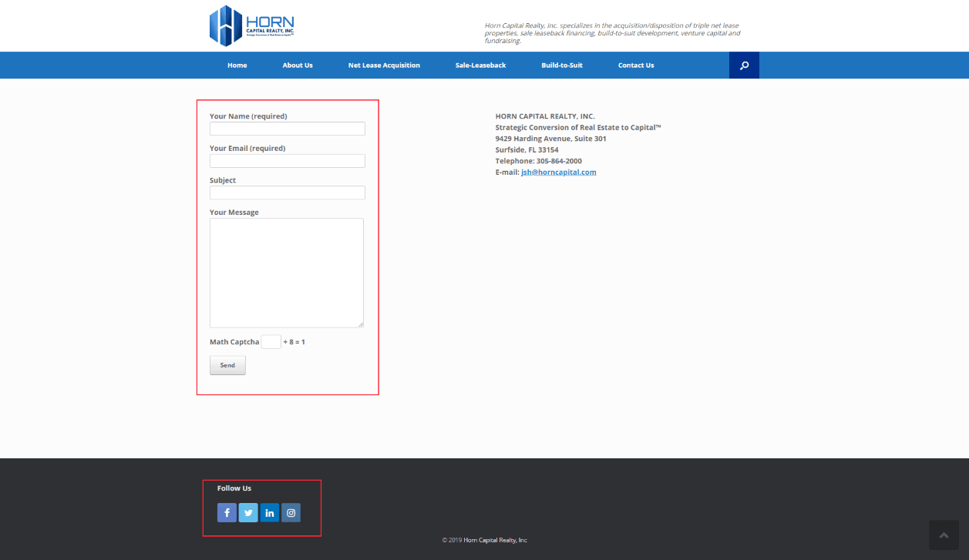The width and height of the screenshot is (969, 560).
Task: Click the Horn Capital Realty logo
Action: tap(251, 25)
